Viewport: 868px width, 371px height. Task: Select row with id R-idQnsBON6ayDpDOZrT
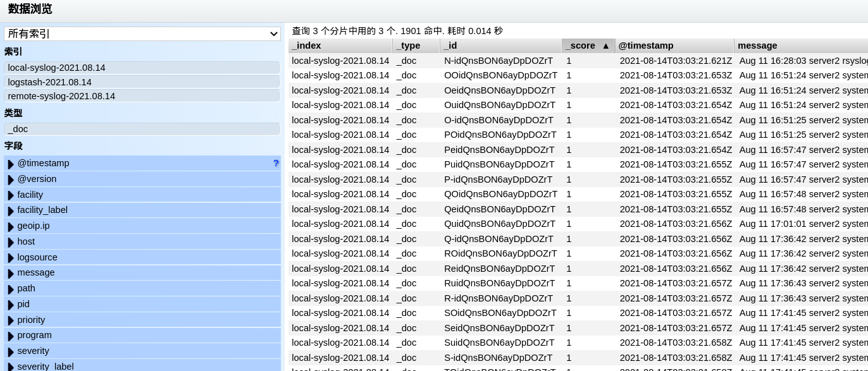tap(578, 298)
